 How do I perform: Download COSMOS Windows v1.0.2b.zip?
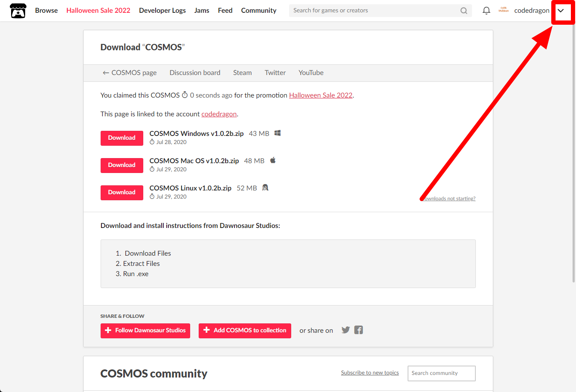pyautogui.click(x=122, y=138)
